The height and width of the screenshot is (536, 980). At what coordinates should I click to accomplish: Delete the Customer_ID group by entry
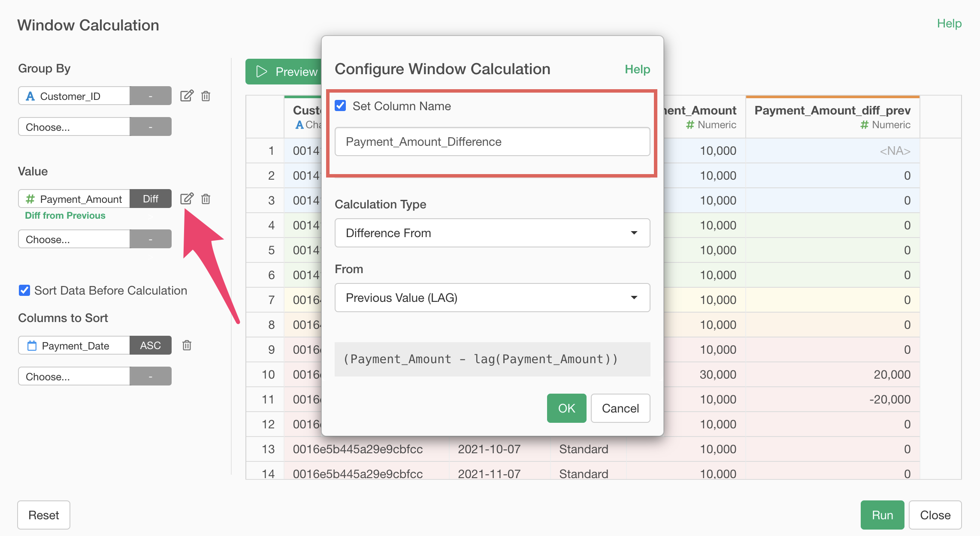coord(206,96)
